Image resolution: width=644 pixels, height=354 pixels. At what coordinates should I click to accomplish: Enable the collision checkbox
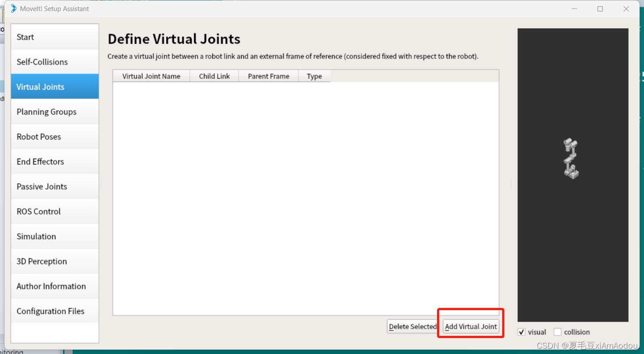coord(558,332)
